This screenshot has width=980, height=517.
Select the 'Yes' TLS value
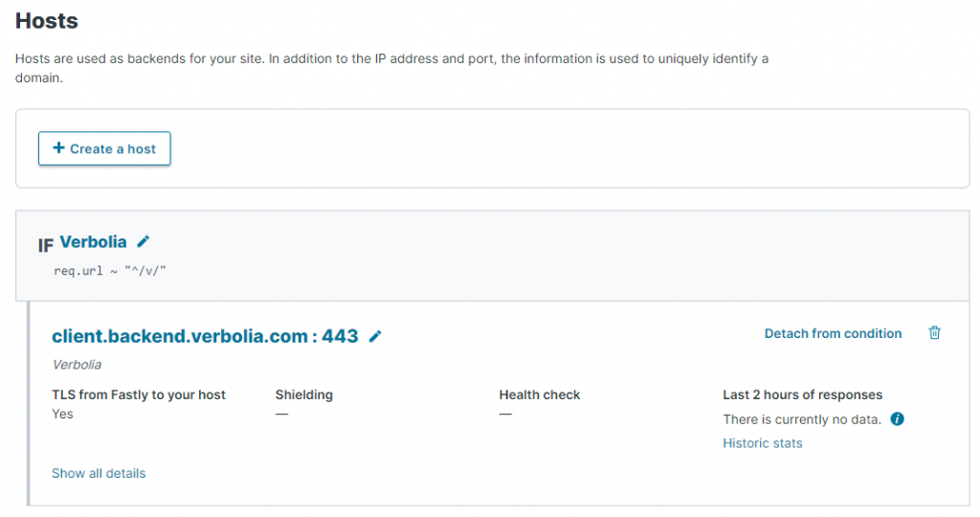tap(62, 414)
